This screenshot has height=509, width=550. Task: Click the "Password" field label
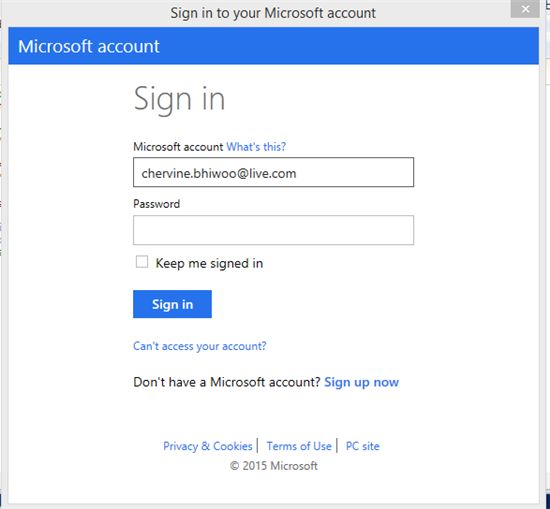156,204
